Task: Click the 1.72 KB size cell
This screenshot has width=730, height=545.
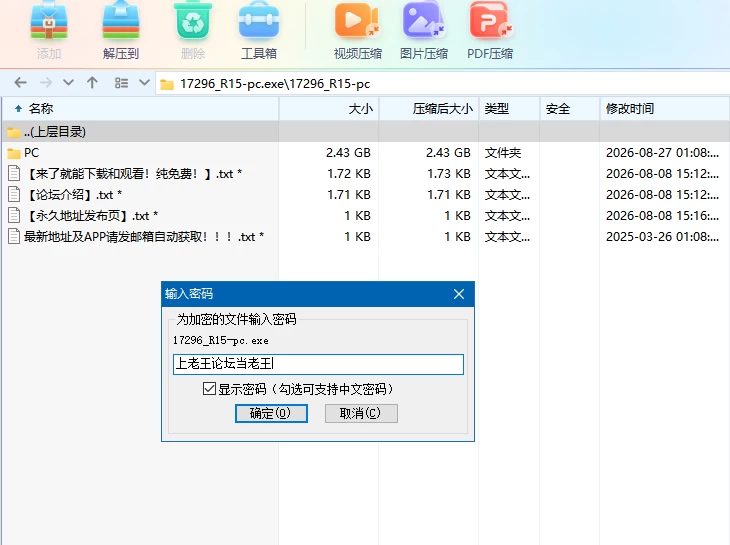Action: (349, 174)
